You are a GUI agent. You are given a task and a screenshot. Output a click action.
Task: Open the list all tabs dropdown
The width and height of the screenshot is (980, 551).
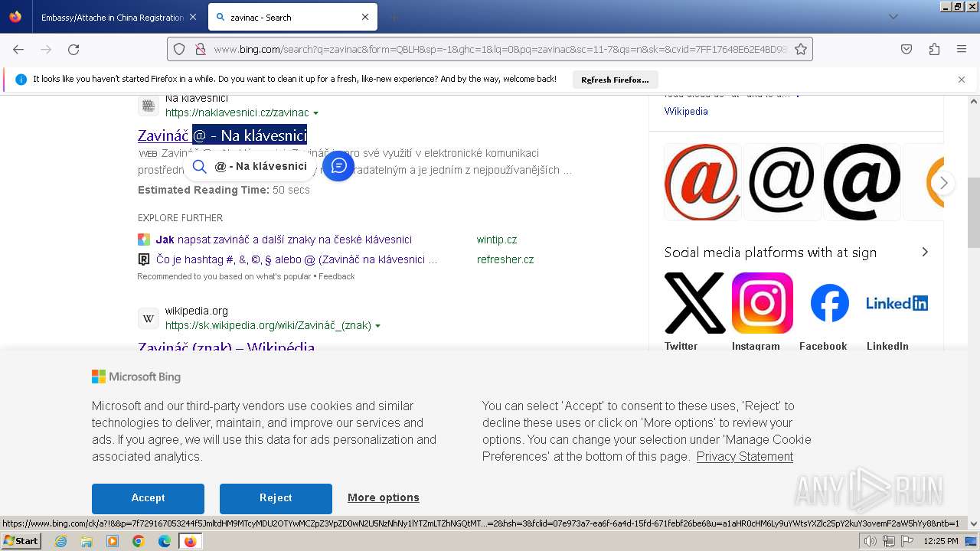coord(893,17)
